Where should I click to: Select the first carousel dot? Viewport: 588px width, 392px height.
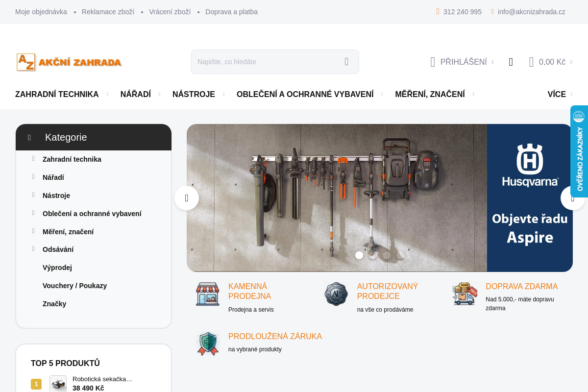(359, 255)
